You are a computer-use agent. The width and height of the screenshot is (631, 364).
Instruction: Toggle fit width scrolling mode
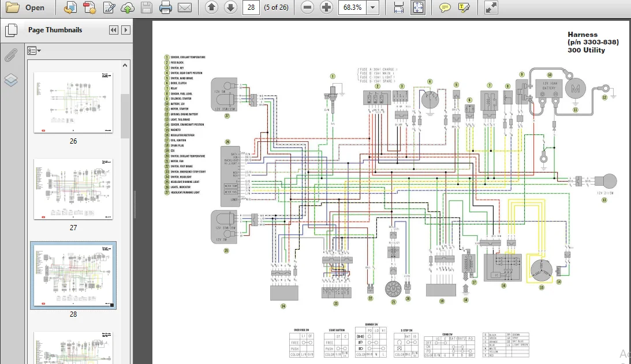click(x=399, y=7)
